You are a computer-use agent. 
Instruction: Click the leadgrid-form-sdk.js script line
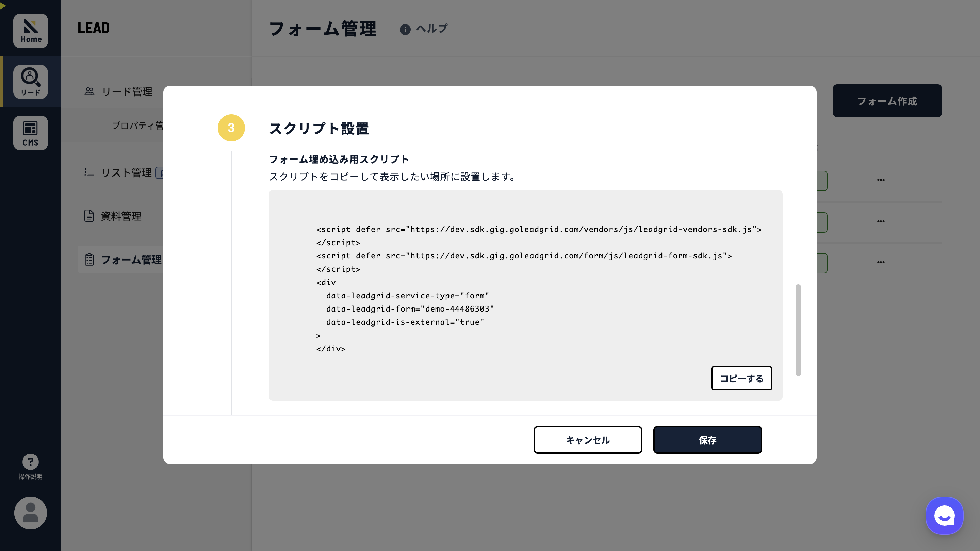coord(524,256)
